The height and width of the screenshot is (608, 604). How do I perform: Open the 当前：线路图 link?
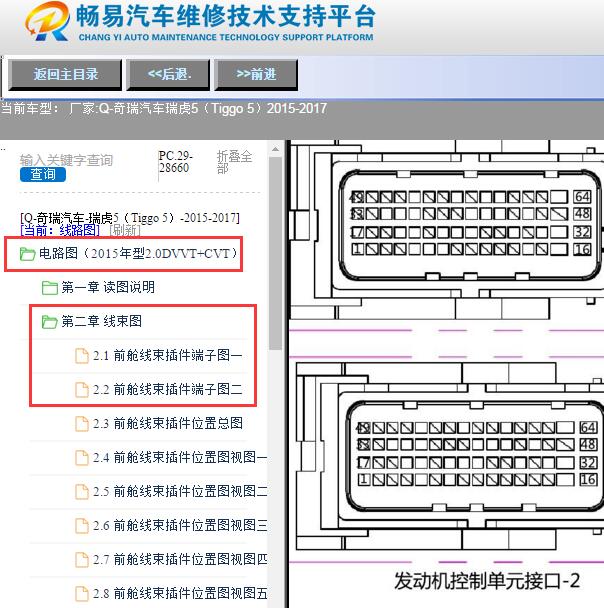[x=60, y=230]
